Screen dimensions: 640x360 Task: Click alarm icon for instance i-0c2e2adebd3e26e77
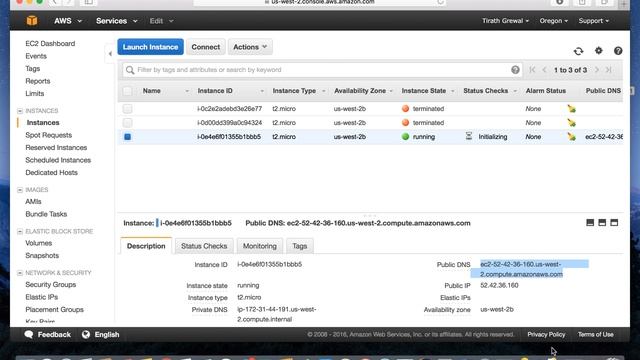click(571, 109)
